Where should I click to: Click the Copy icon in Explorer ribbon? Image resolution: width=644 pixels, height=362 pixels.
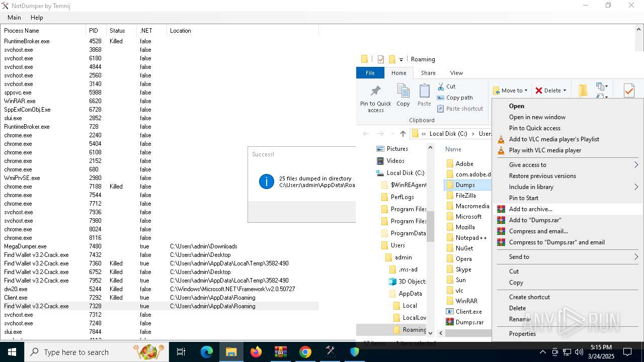pos(403,96)
